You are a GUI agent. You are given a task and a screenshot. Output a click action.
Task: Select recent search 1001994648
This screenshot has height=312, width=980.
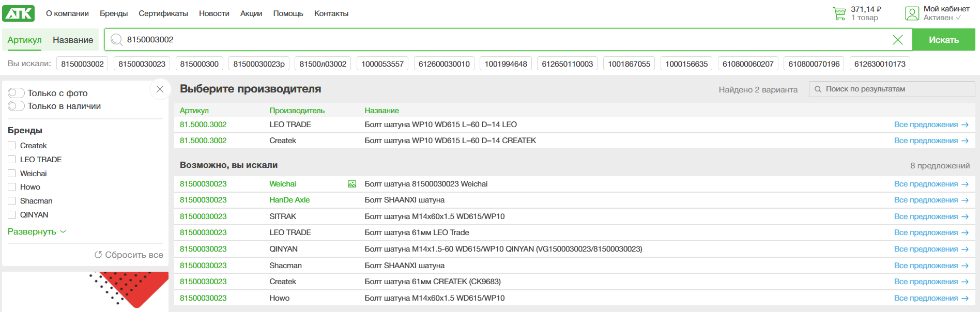(506, 64)
